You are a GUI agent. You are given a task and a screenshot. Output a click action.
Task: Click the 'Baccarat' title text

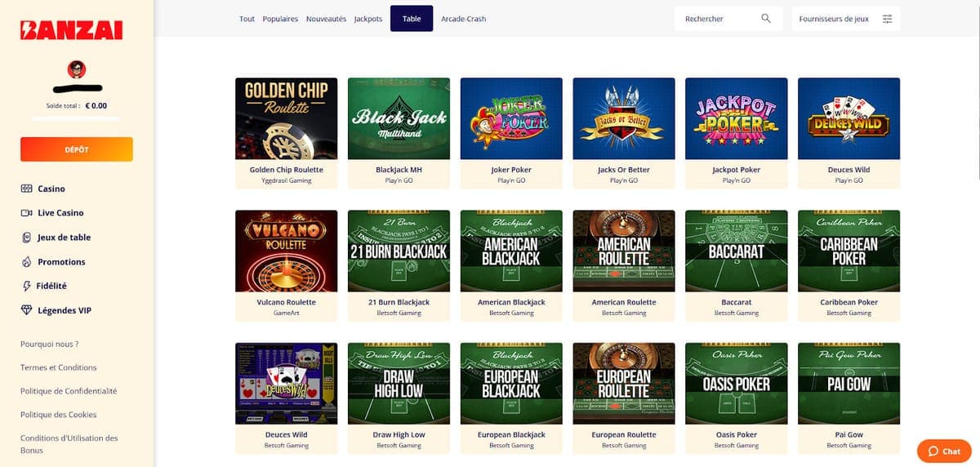(737, 302)
